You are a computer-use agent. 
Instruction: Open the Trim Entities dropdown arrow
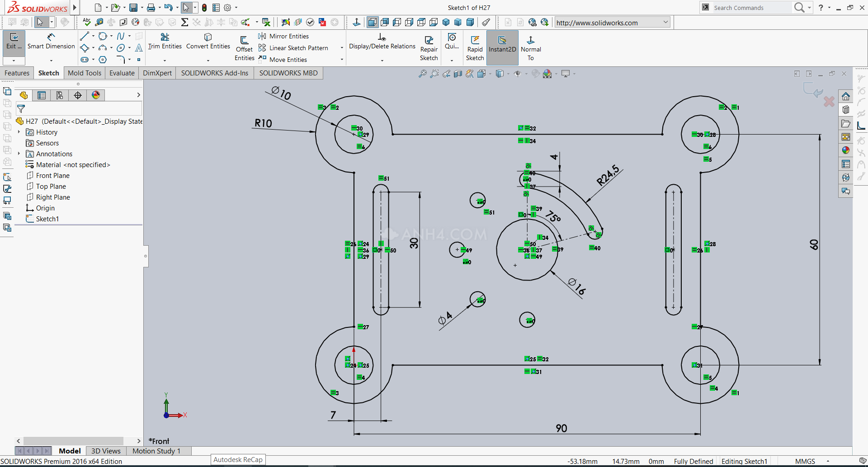coord(165,60)
